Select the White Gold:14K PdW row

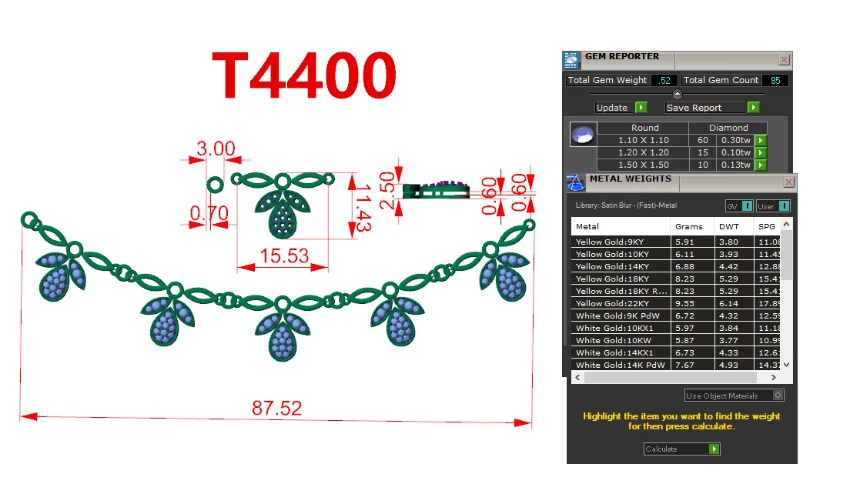(x=621, y=365)
